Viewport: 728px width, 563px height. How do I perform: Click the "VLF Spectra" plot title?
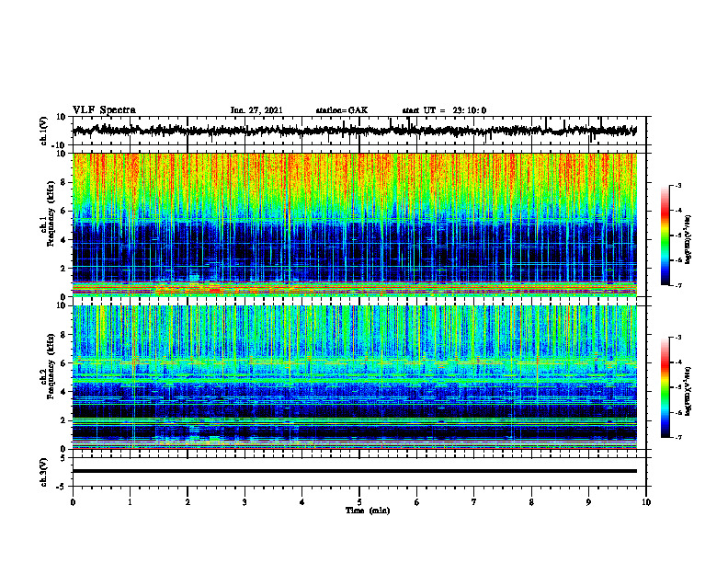pos(104,109)
